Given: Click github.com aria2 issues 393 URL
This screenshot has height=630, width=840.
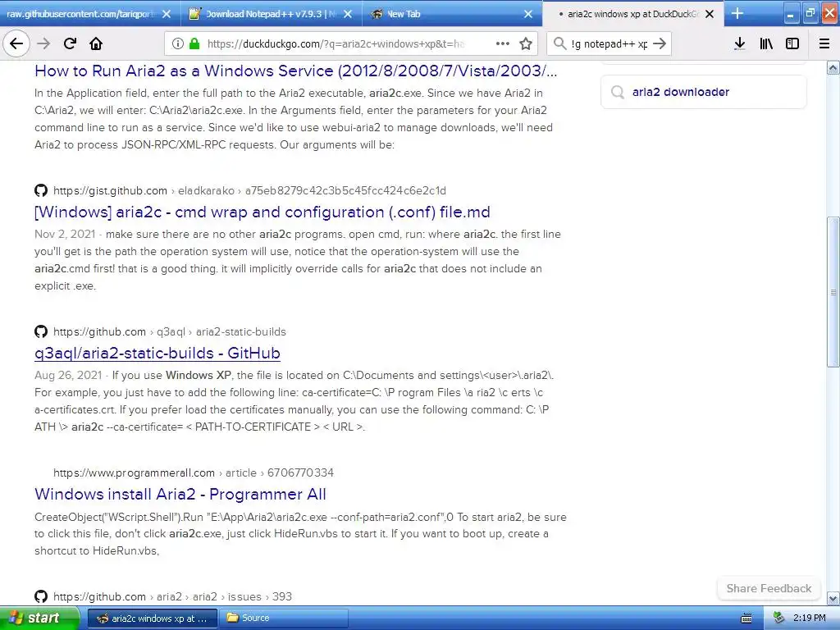Looking at the screenshot, I should [172, 597].
